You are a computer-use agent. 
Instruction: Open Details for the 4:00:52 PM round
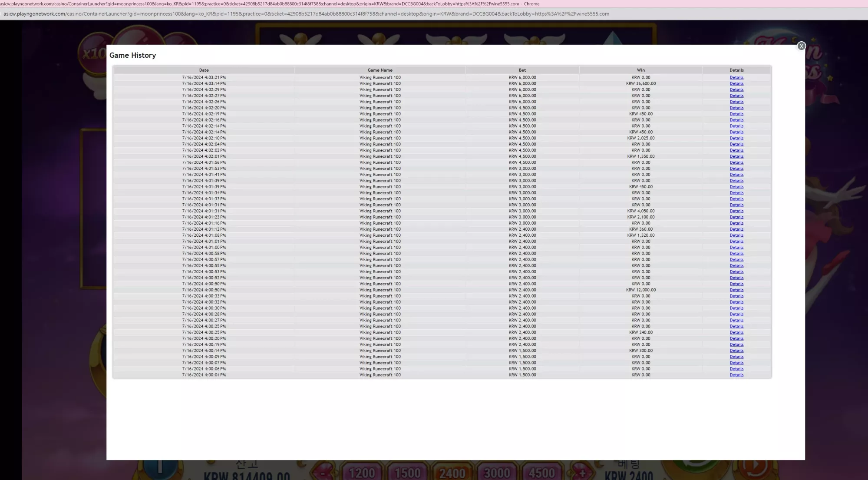(736, 278)
